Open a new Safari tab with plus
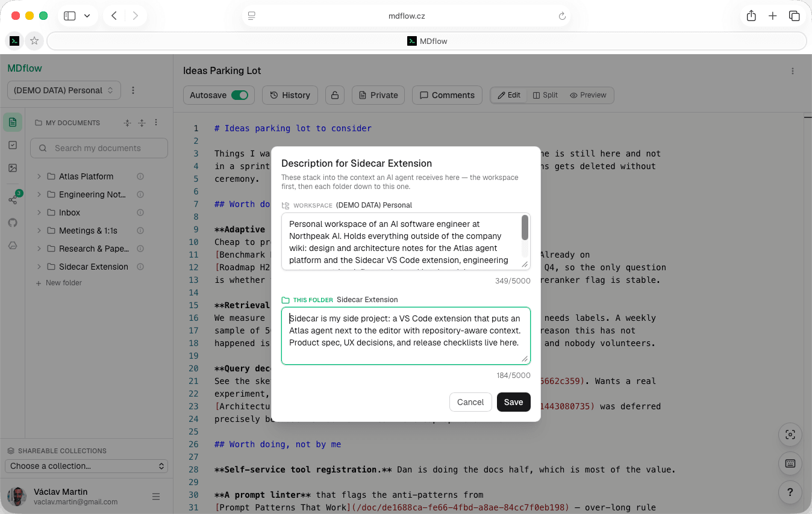Viewport: 812px width, 514px height. (773, 16)
